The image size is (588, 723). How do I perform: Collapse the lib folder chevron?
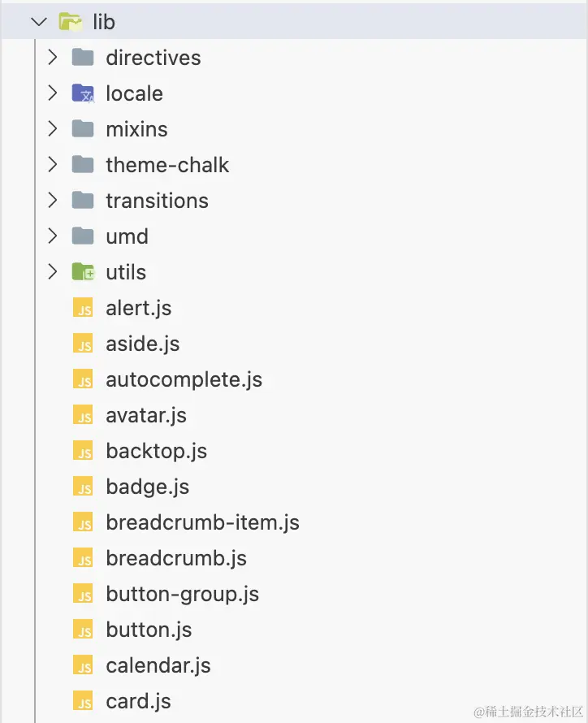pyautogui.click(x=38, y=23)
